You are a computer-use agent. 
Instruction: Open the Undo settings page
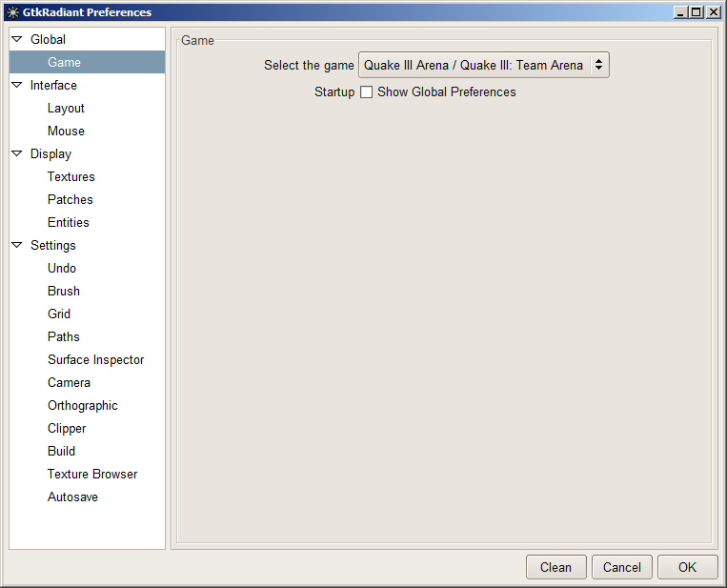62,268
